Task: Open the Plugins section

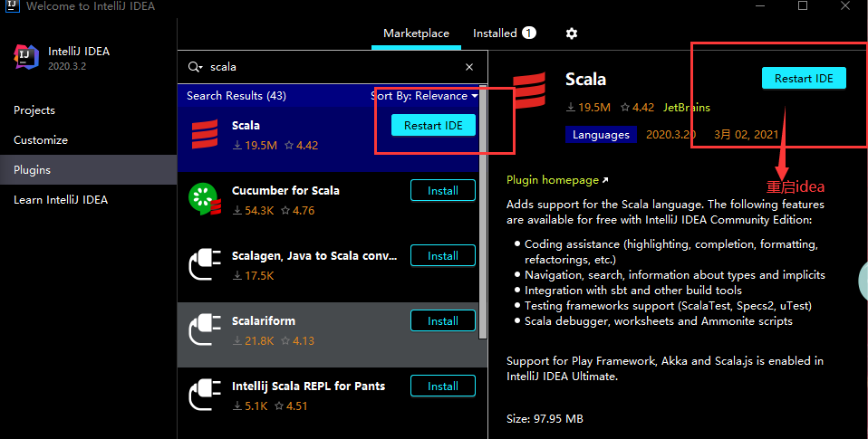Action: click(89, 170)
